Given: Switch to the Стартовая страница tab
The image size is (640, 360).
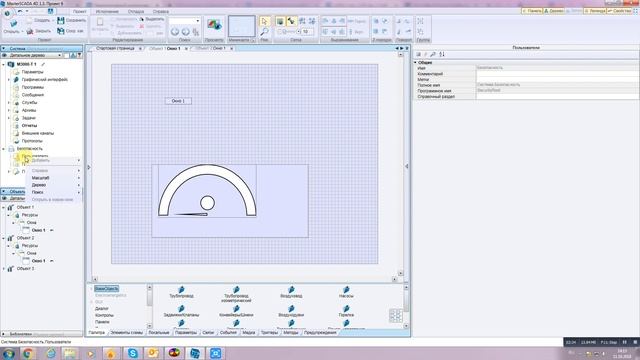Looking at the screenshot, I should (x=115, y=48).
